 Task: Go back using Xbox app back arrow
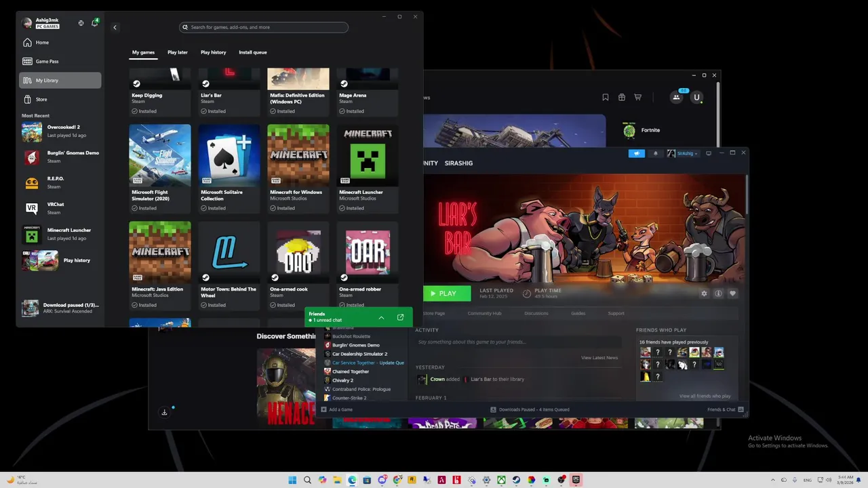tap(115, 27)
